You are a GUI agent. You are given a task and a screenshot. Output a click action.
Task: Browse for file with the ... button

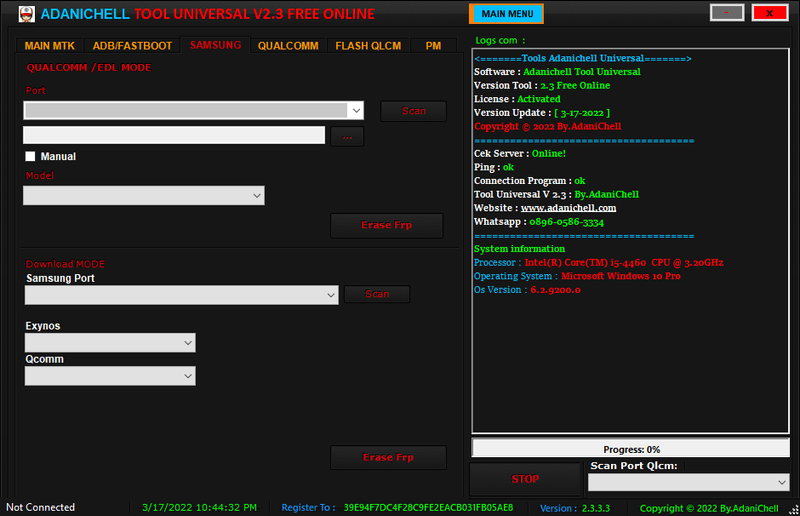point(347,136)
